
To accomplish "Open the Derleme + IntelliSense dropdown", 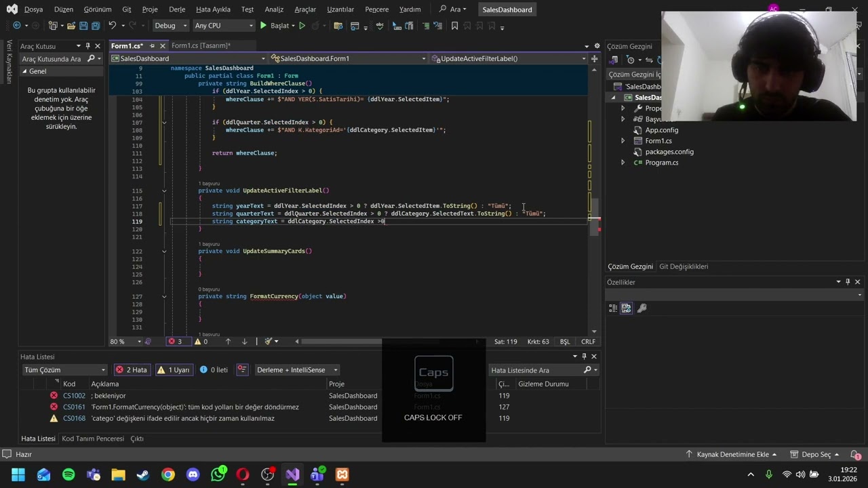I will coord(296,370).
